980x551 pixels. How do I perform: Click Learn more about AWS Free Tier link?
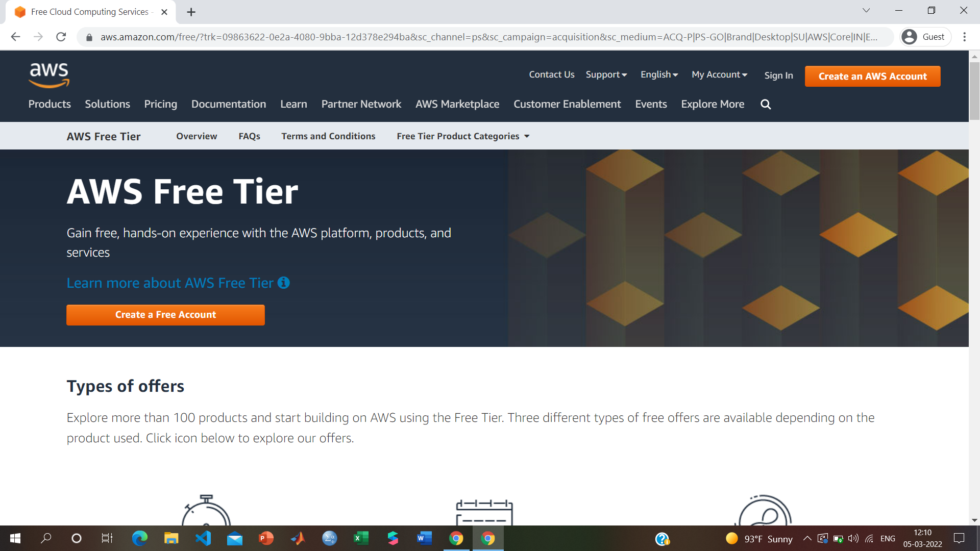(x=178, y=283)
